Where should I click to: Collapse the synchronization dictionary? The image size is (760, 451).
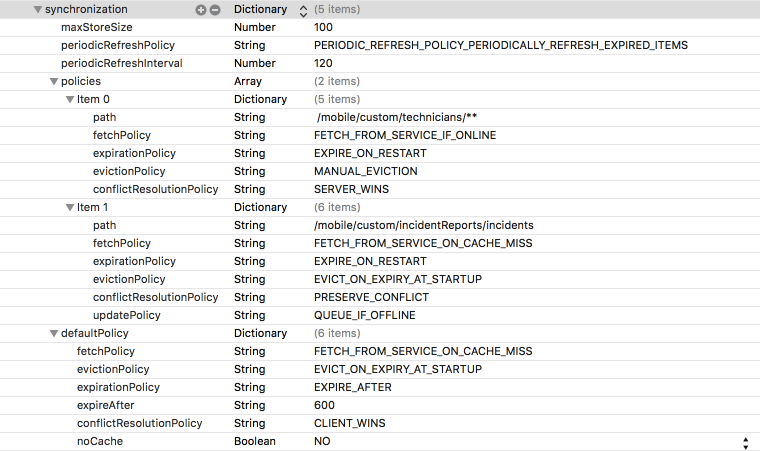click(x=38, y=9)
